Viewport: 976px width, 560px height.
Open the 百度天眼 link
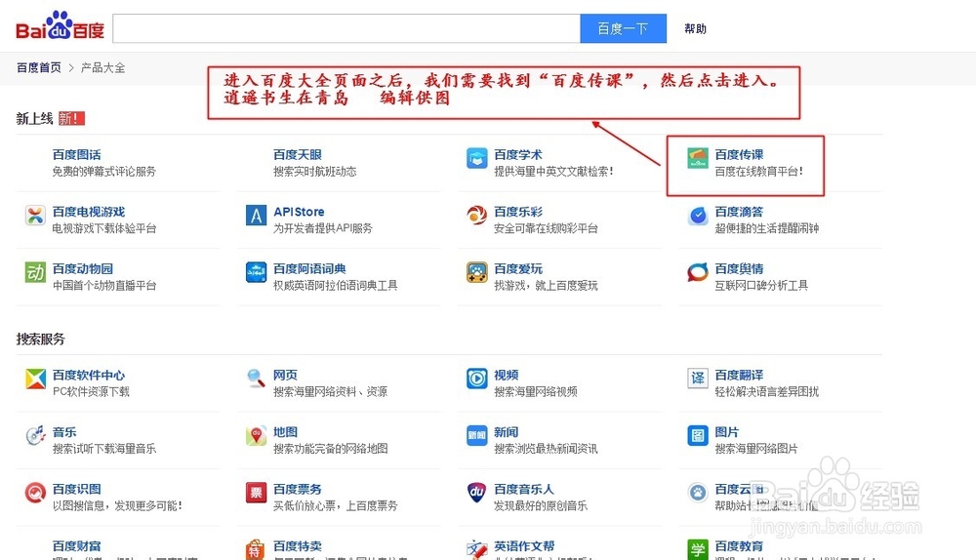(x=298, y=154)
